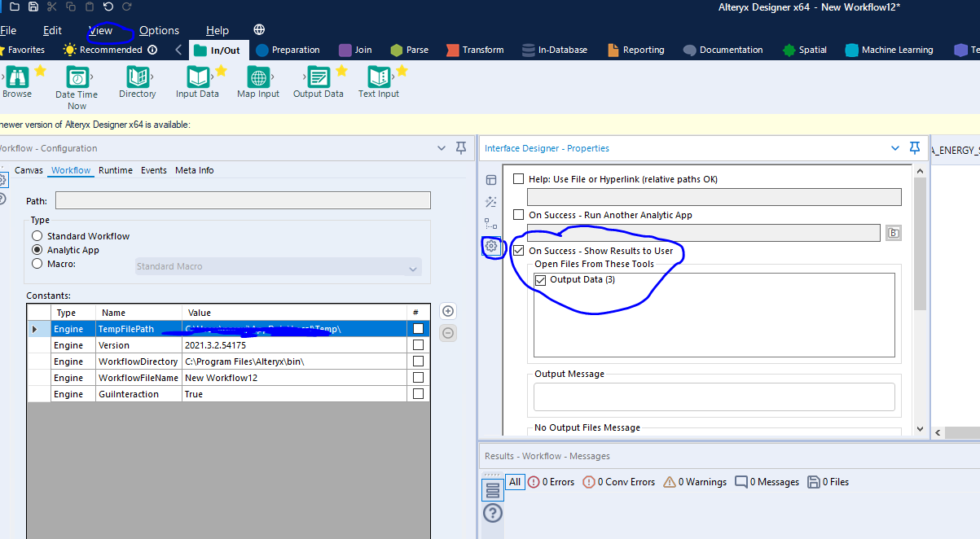Switch to the Runtime tab

[x=116, y=170]
